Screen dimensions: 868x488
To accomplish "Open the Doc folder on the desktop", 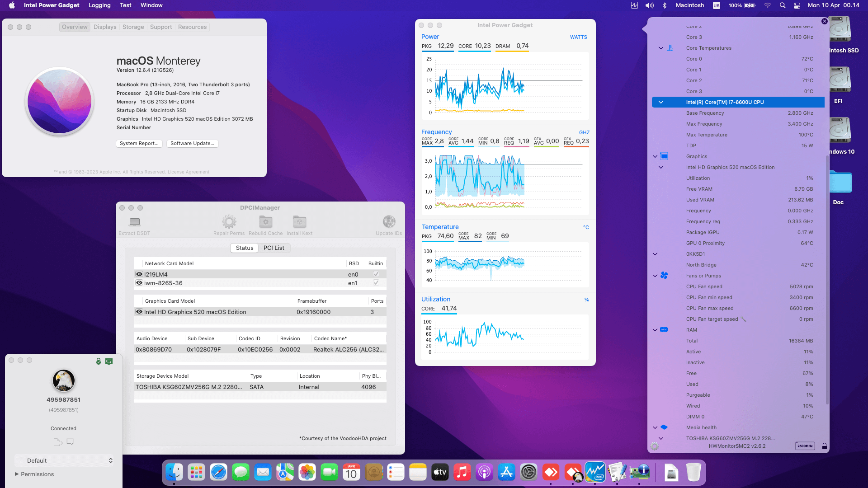I will click(x=840, y=183).
